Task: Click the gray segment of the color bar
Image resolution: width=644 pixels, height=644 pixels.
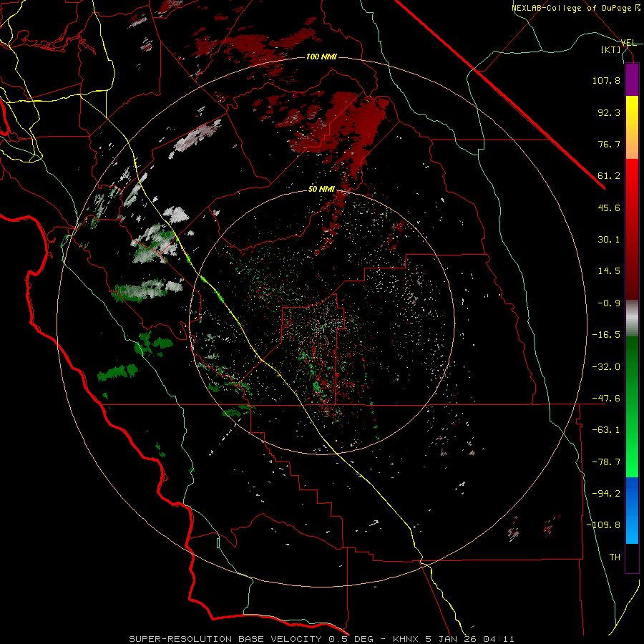Action: [x=632, y=318]
